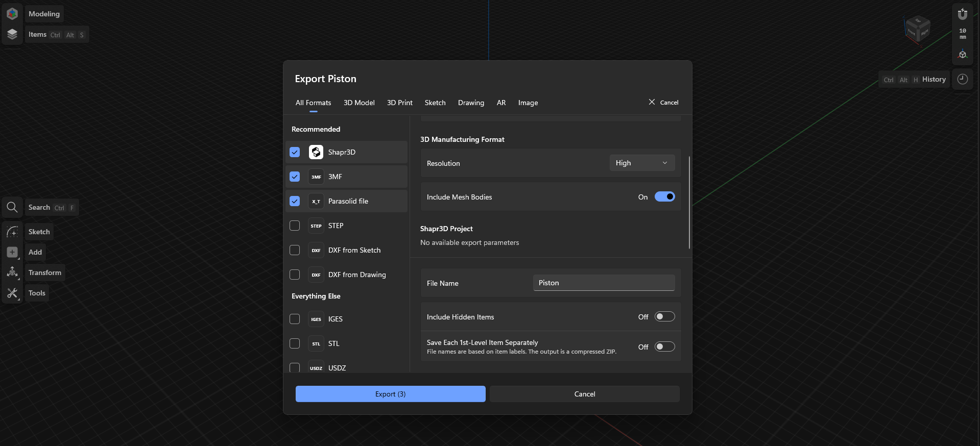
Task: Turn off Include Mesh Bodies toggle
Action: 664,197
